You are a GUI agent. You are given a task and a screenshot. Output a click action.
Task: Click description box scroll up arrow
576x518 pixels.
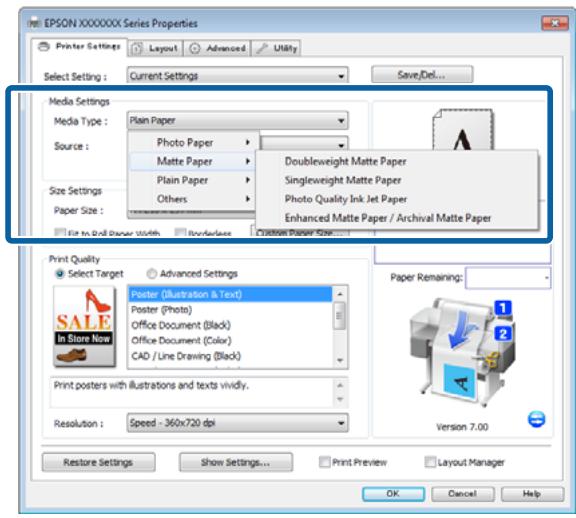[x=340, y=385]
